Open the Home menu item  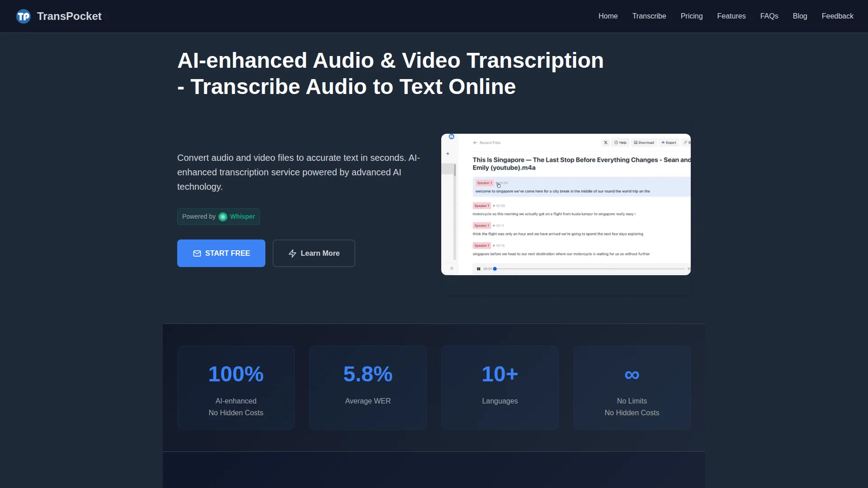click(608, 16)
